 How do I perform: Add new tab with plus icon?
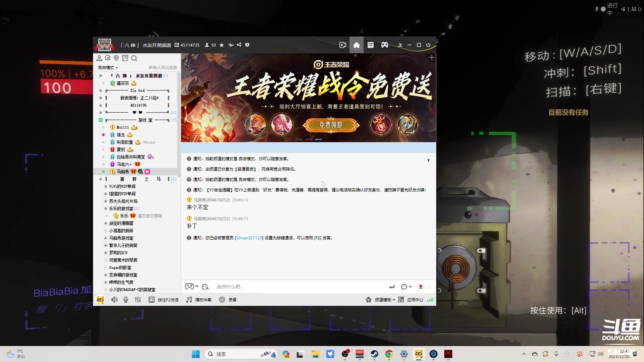tap(432, 58)
